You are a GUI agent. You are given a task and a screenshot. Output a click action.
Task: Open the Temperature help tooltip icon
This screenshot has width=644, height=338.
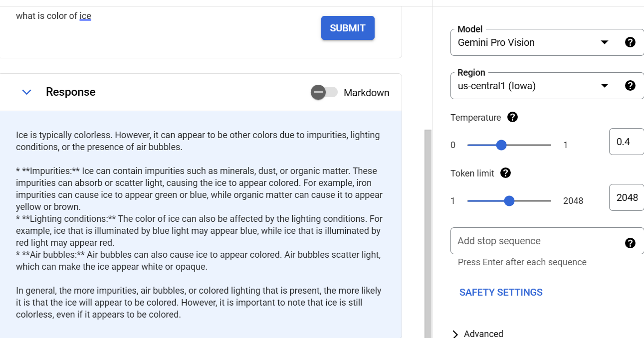(x=512, y=117)
